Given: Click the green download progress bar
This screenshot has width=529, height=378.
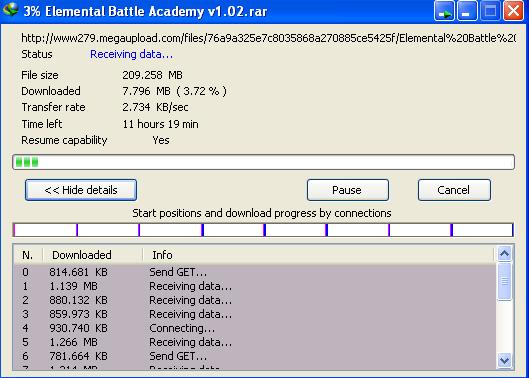Looking at the screenshot, I should pyautogui.click(x=263, y=162).
